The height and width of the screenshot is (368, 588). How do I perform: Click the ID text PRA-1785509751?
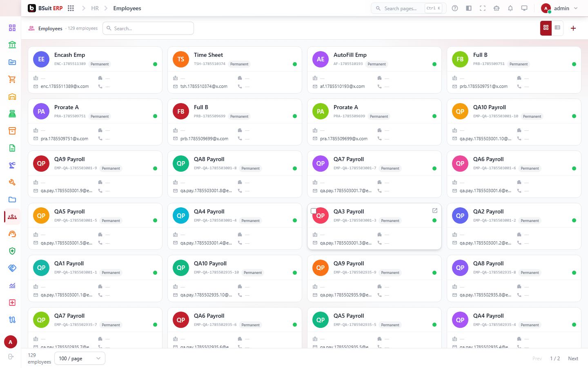point(70,116)
